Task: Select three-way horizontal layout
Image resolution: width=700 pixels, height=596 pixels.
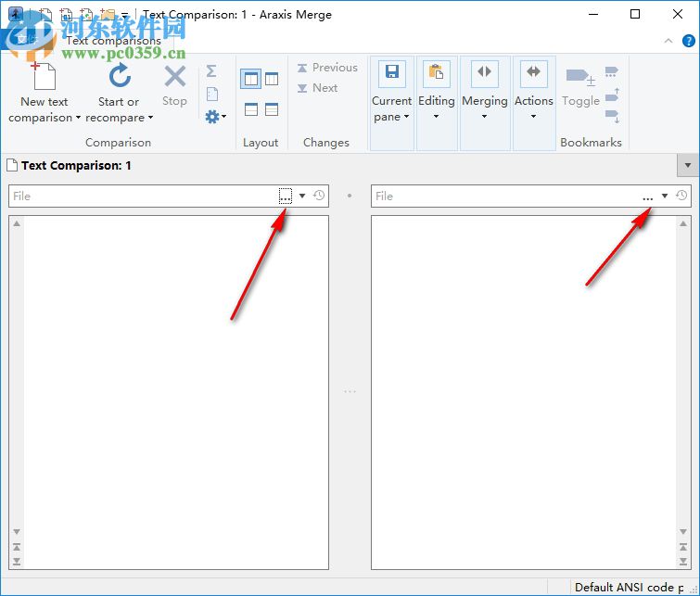Action: [272, 109]
